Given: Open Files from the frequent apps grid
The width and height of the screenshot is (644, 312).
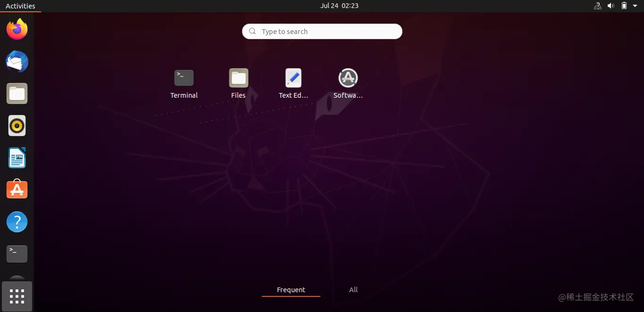Looking at the screenshot, I should (x=239, y=84).
